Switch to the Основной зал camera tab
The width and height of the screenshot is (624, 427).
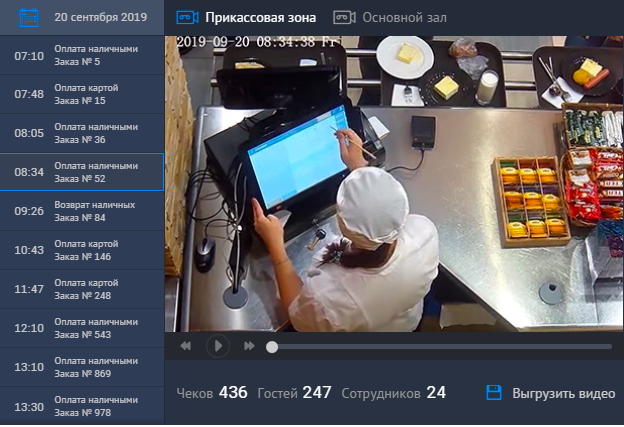coord(404,17)
